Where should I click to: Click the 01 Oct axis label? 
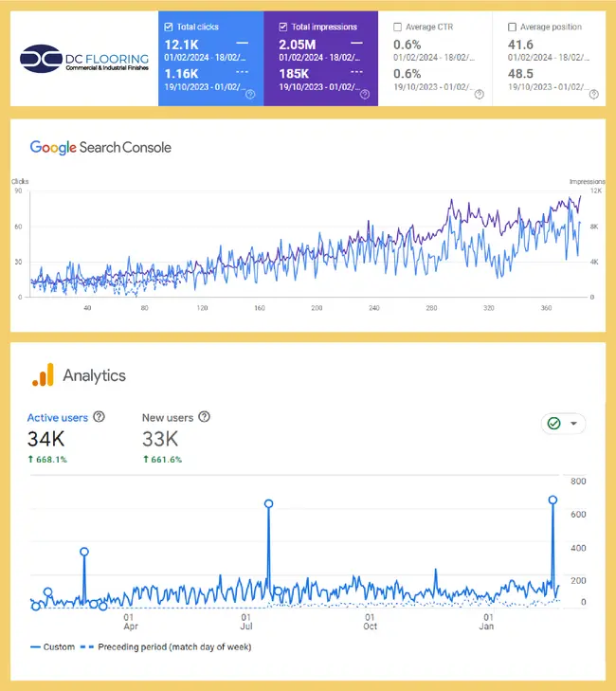(371, 622)
